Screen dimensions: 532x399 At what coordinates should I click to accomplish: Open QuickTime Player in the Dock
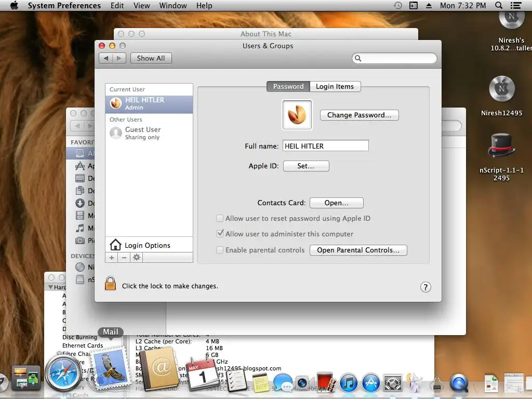(x=459, y=383)
